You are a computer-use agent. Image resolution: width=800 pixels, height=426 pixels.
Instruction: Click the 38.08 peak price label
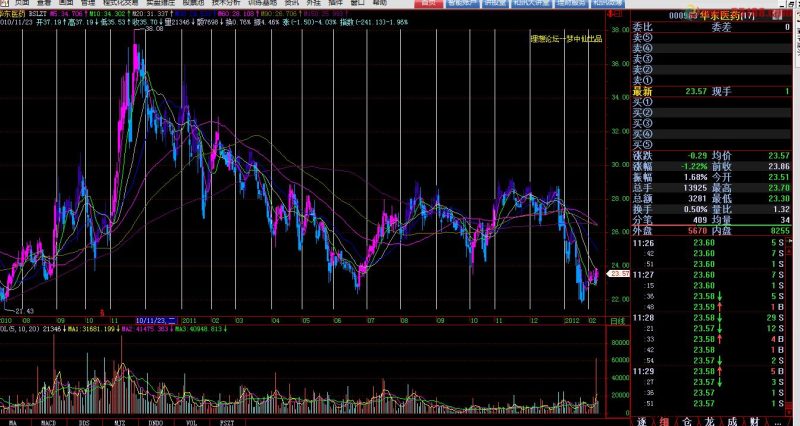[154, 29]
